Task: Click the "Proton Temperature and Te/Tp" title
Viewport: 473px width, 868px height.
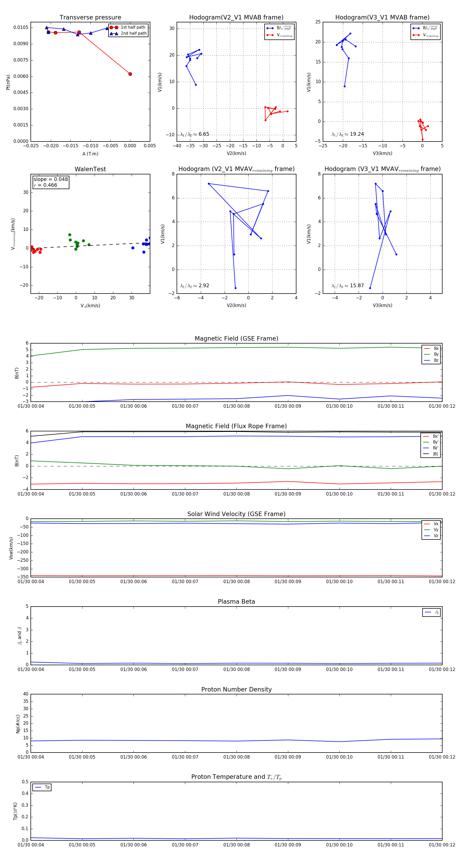Action: 236,777
